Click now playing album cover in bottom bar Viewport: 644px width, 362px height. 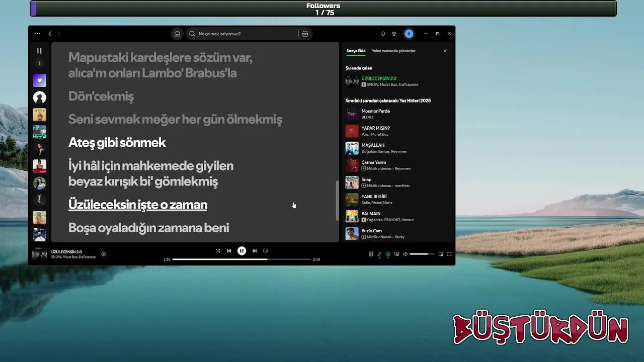point(40,254)
